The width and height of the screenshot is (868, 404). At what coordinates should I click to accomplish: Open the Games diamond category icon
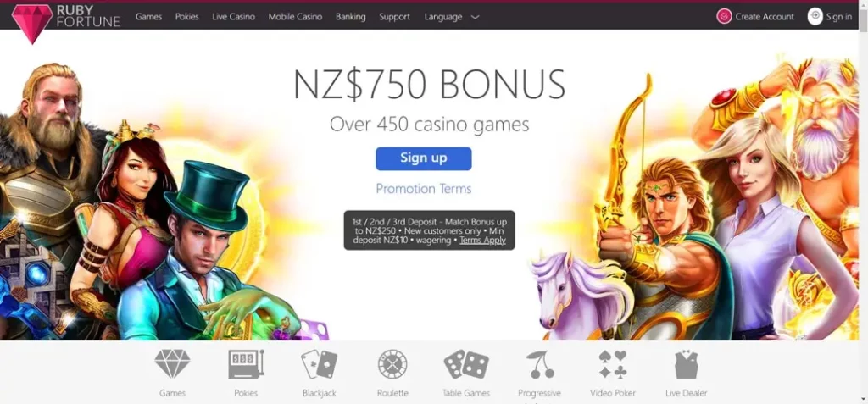(x=172, y=363)
